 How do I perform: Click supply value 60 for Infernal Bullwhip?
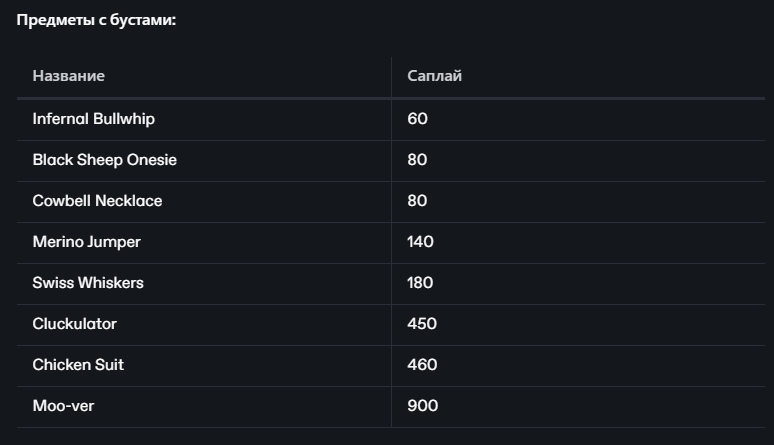point(418,119)
